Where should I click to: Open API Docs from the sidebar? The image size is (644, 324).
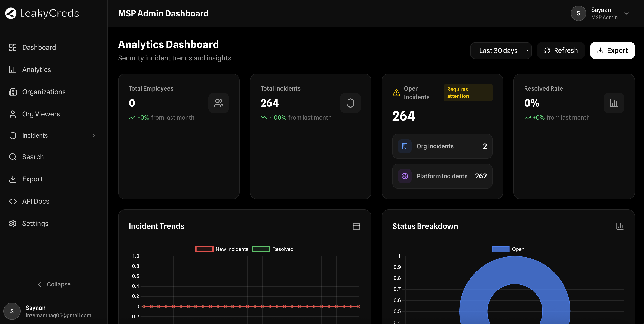[36, 201]
